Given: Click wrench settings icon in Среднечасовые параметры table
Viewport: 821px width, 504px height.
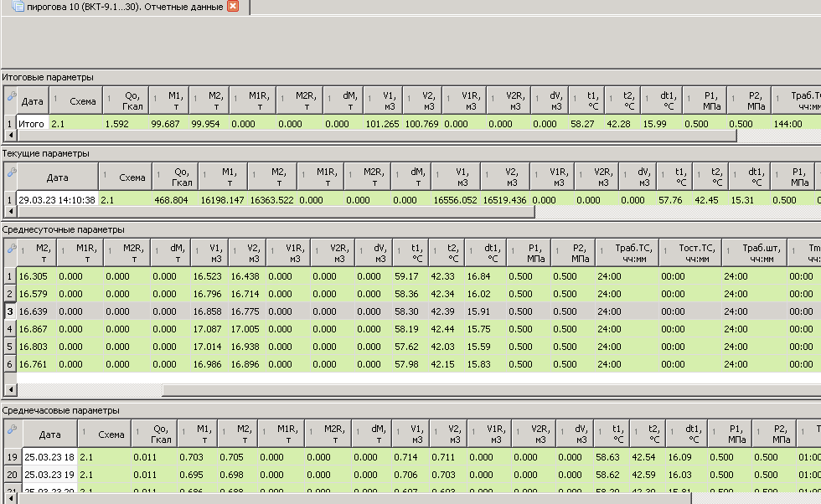Looking at the screenshot, I should click(x=11, y=429).
